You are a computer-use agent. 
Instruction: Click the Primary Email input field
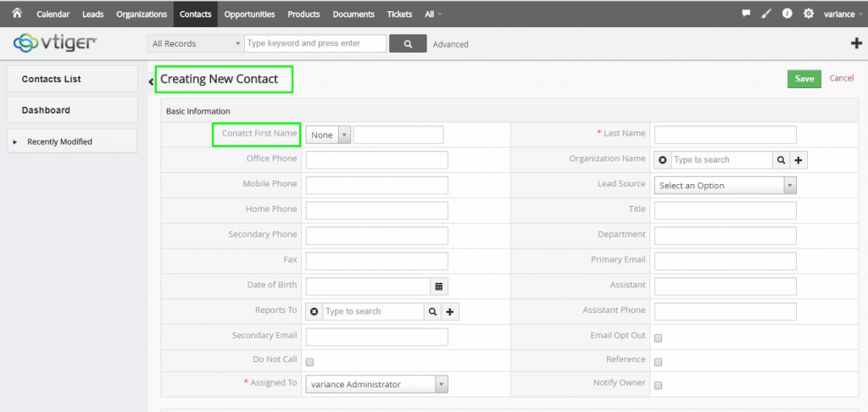pos(726,261)
